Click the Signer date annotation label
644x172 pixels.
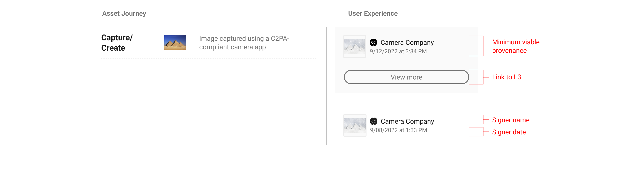[x=509, y=132]
